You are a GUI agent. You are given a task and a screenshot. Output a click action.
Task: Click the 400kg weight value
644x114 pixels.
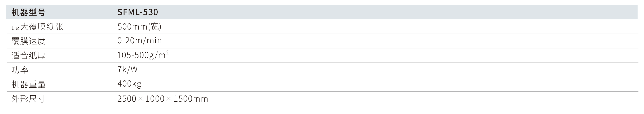(x=129, y=84)
